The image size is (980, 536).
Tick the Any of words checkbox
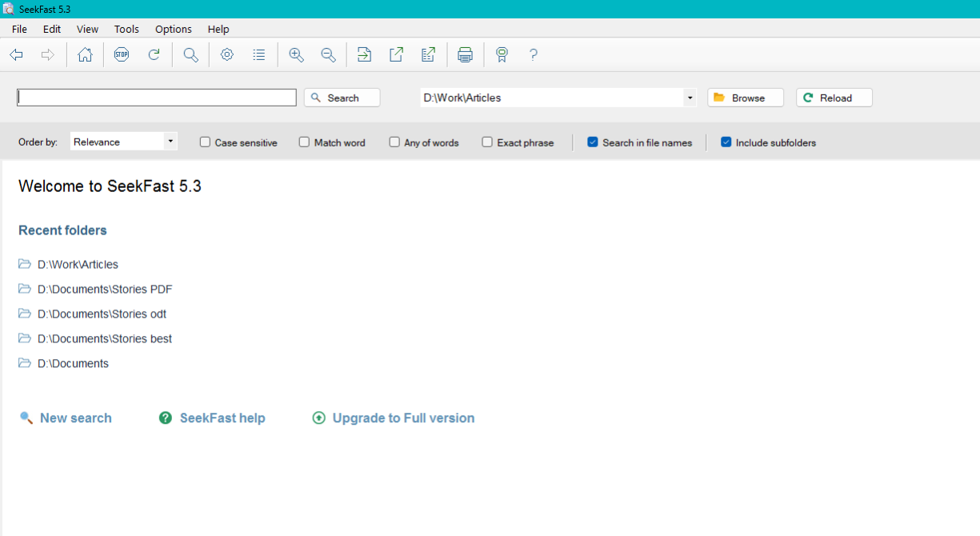coord(394,142)
